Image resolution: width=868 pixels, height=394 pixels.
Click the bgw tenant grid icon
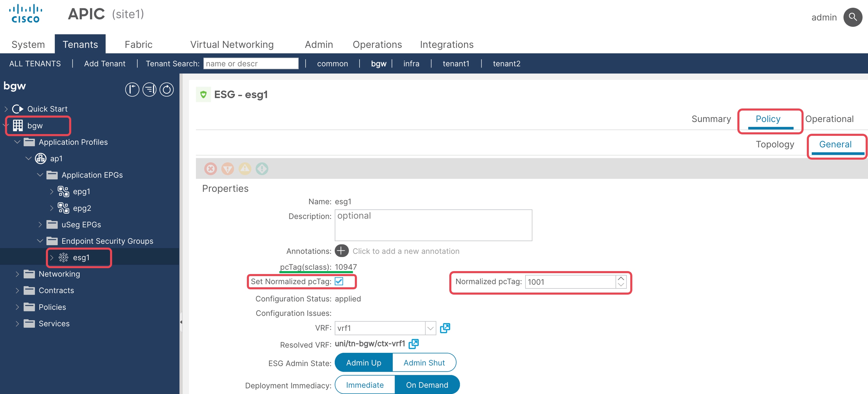[18, 126]
